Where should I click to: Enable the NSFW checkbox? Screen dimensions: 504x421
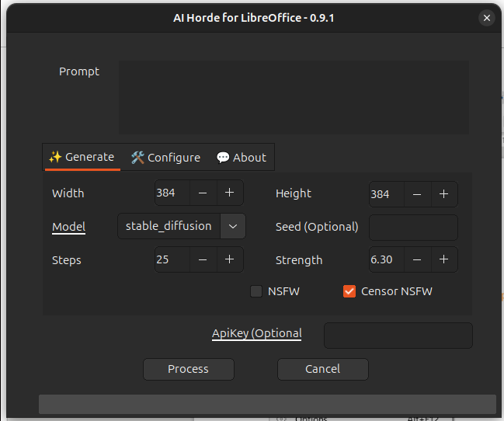(x=256, y=292)
